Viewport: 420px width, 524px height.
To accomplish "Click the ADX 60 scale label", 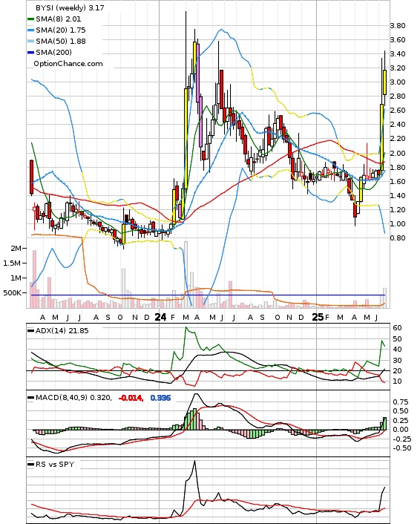I will 397,328.
